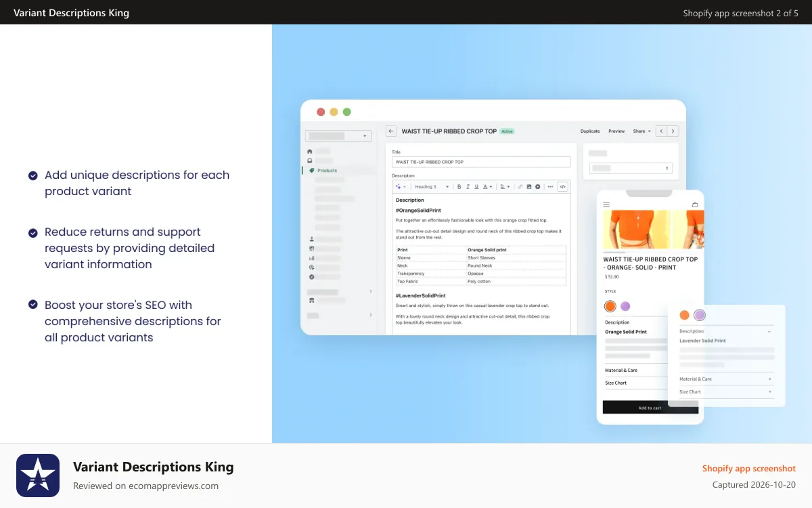Open the shopping bag icon in mobile preview
Viewport: 812px width, 508px height.
point(694,204)
